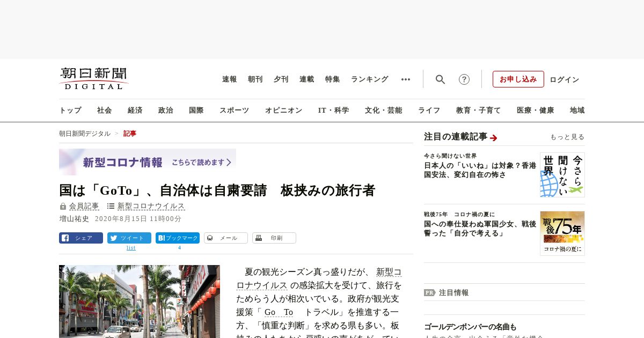Go to the スポーツ section
Viewport: 644px width, 338px height.
click(x=234, y=111)
